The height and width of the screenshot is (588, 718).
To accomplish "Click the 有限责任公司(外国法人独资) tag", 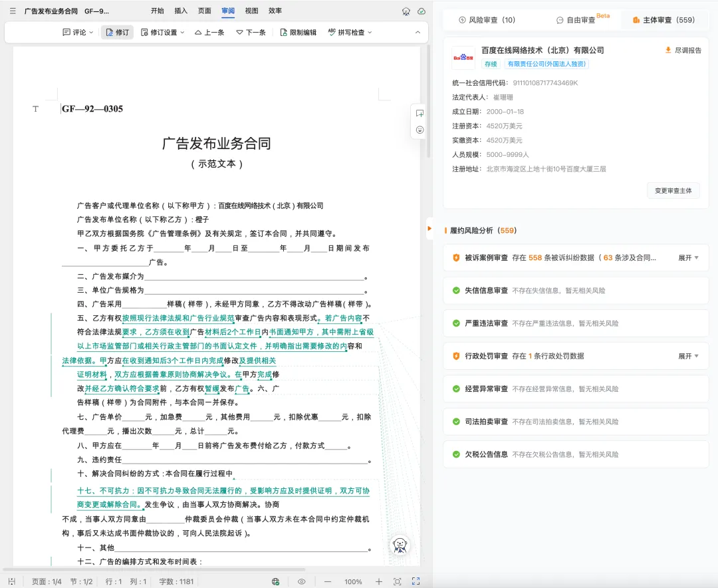I will pyautogui.click(x=546, y=64).
